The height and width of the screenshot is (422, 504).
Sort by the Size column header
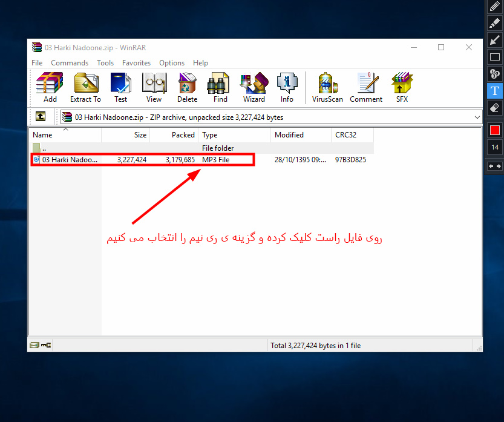coord(126,135)
